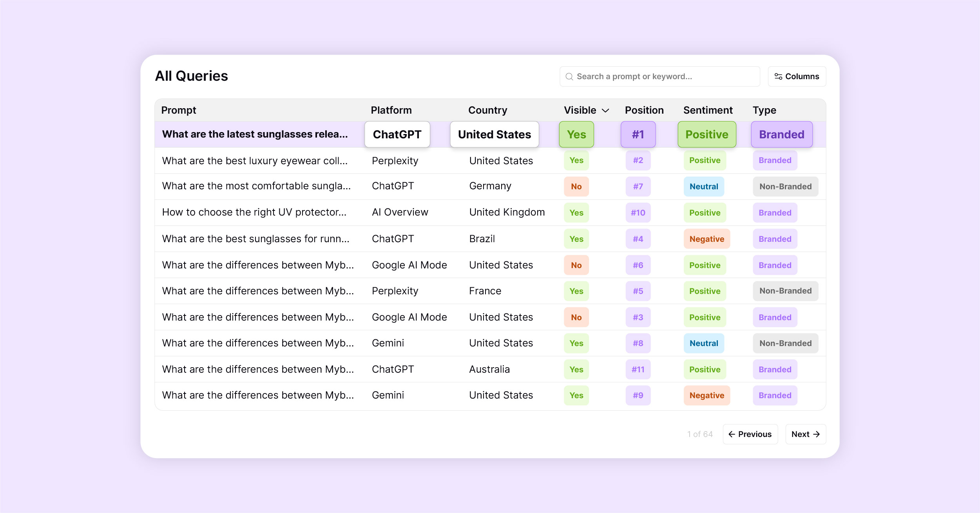980x513 pixels.
Task: Open the best luxury eyewear collections prompt
Action: point(255,161)
